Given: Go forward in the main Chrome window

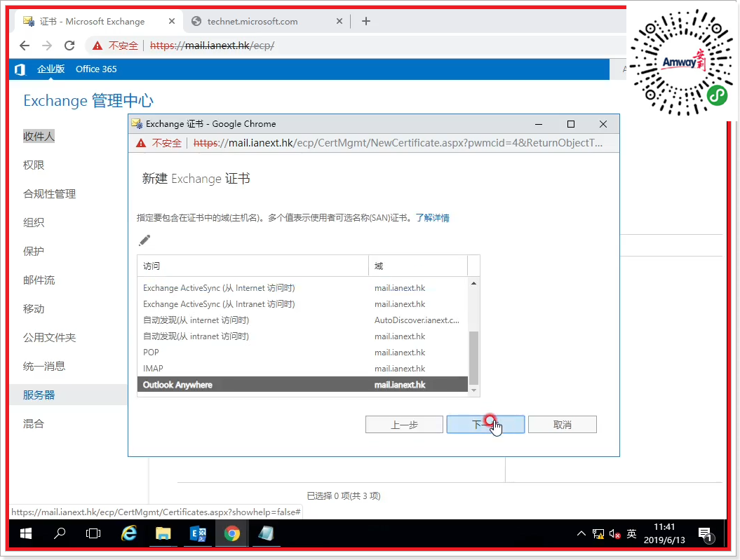Looking at the screenshot, I should coord(47,46).
